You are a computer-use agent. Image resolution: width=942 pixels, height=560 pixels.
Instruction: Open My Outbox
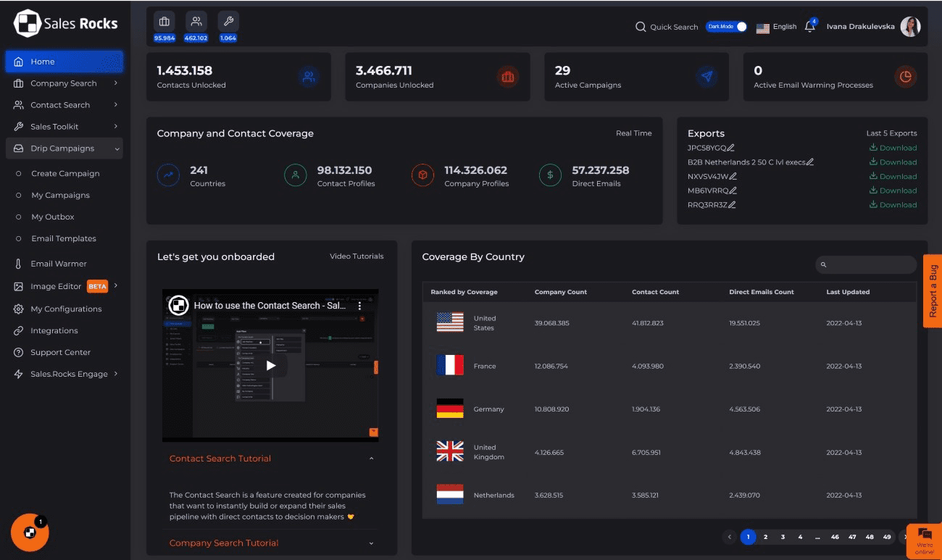click(53, 217)
